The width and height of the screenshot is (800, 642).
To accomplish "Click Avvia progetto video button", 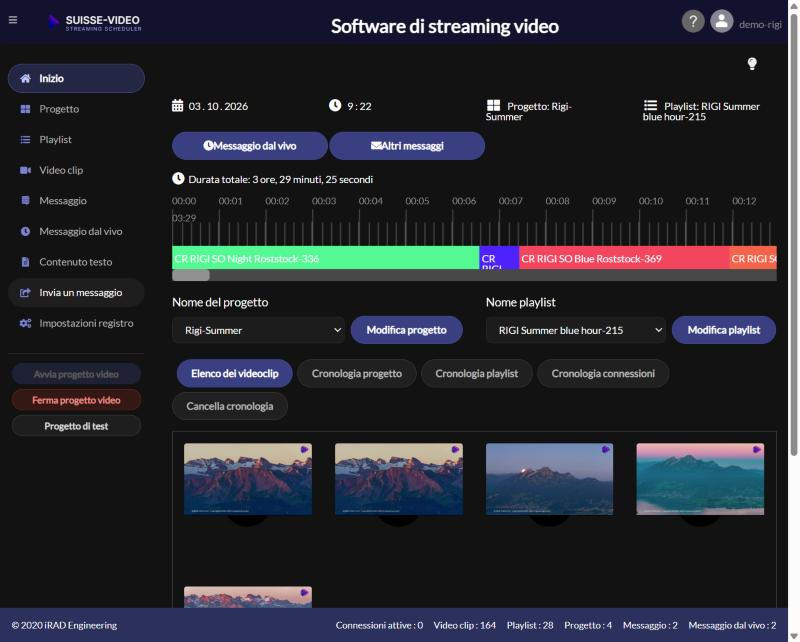I will [x=77, y=374].
